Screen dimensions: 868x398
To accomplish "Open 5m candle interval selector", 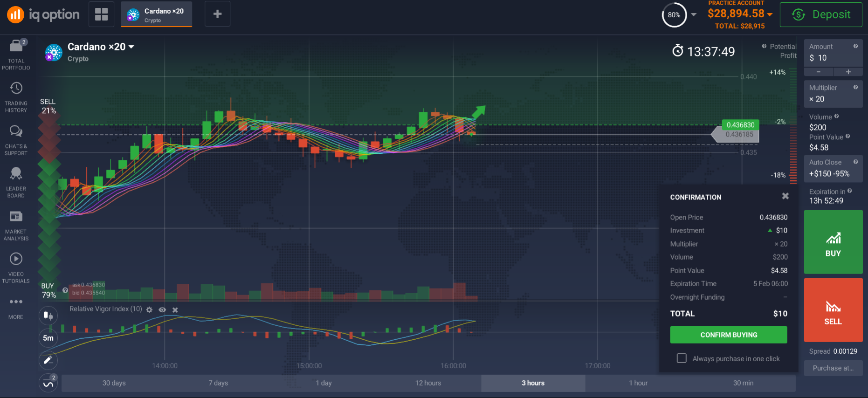I will [48, 338].
